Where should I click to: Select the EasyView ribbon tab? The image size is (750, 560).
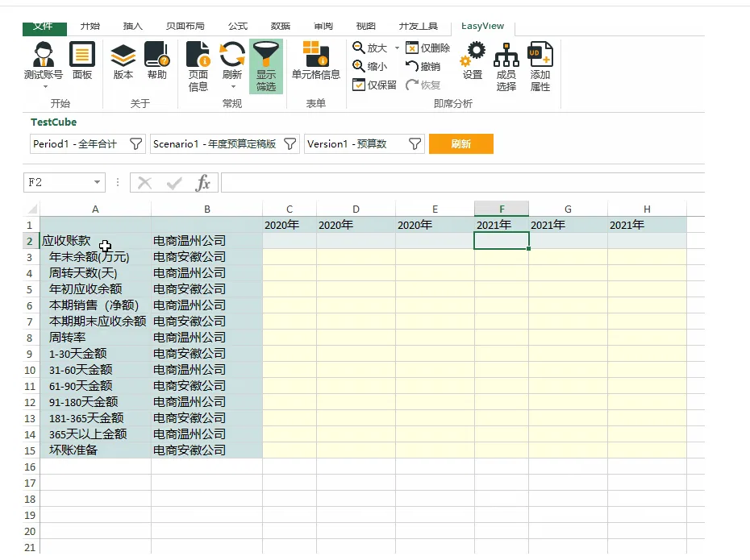coord(482,27)
